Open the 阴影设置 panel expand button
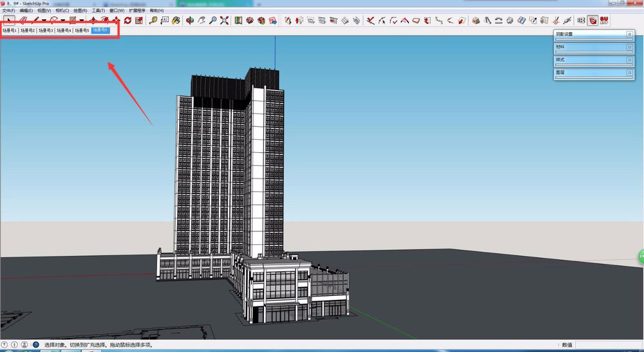 click(629, 34)
